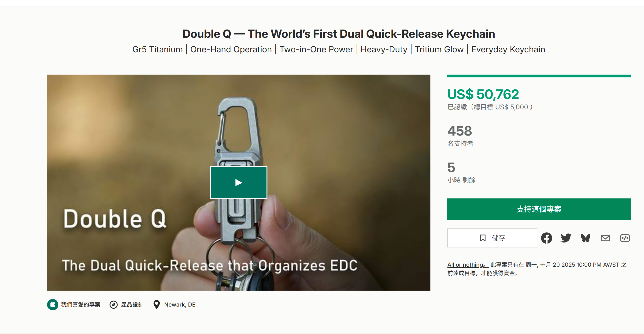Screen dimensions: 644x334
Task: Open the 我們喜愛的專案 link
Action: tap(81, 304)
